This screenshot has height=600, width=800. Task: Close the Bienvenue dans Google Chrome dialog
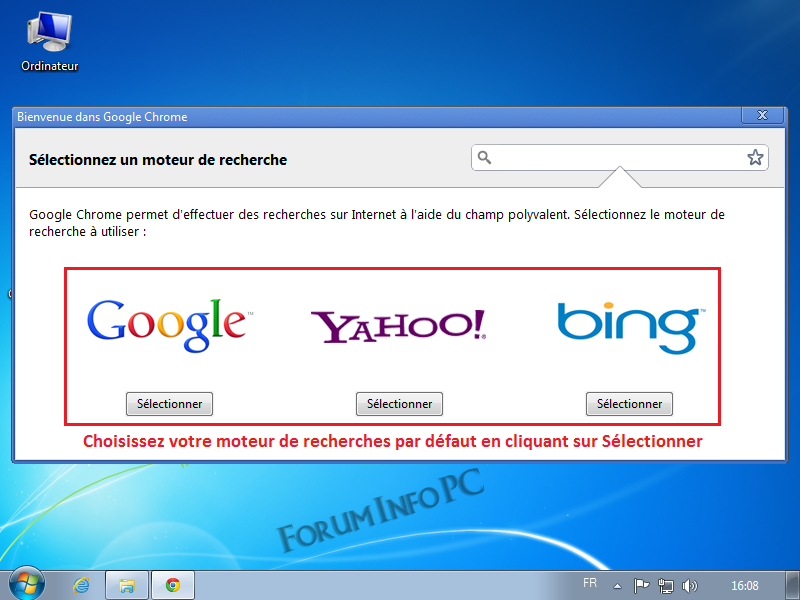click(x=762, y=115)
